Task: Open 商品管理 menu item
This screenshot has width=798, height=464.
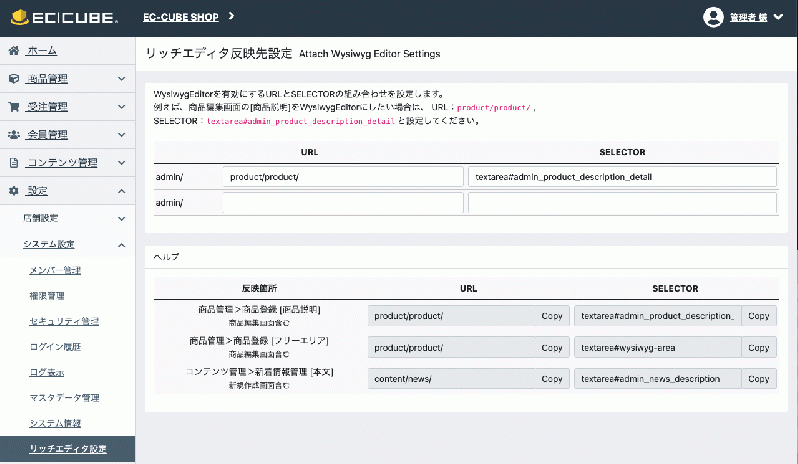Action: click(47, 78)
